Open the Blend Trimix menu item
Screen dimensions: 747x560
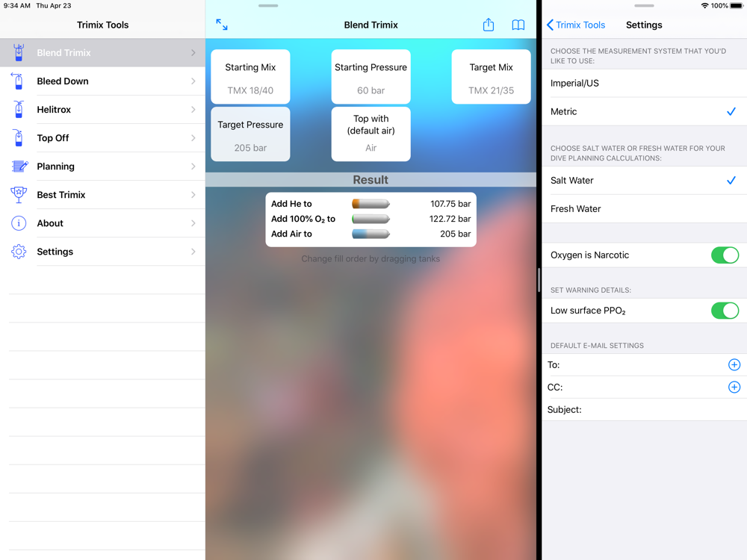[102, 53]
